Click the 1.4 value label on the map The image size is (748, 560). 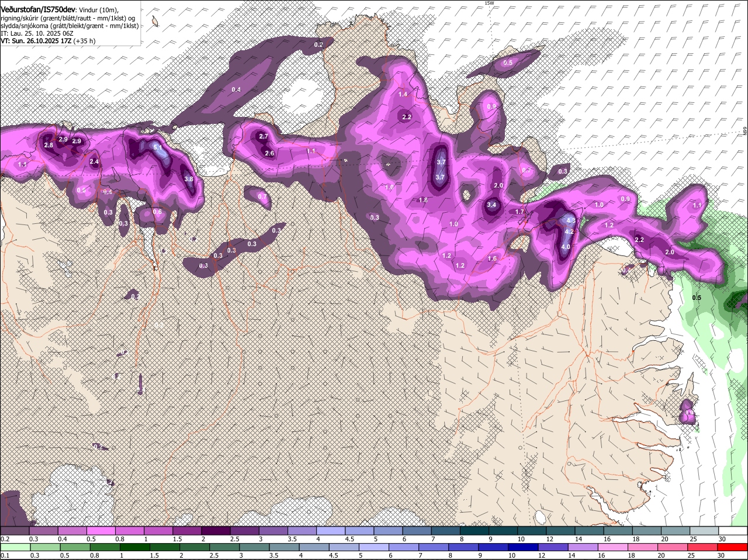click(x=403, y=94)
